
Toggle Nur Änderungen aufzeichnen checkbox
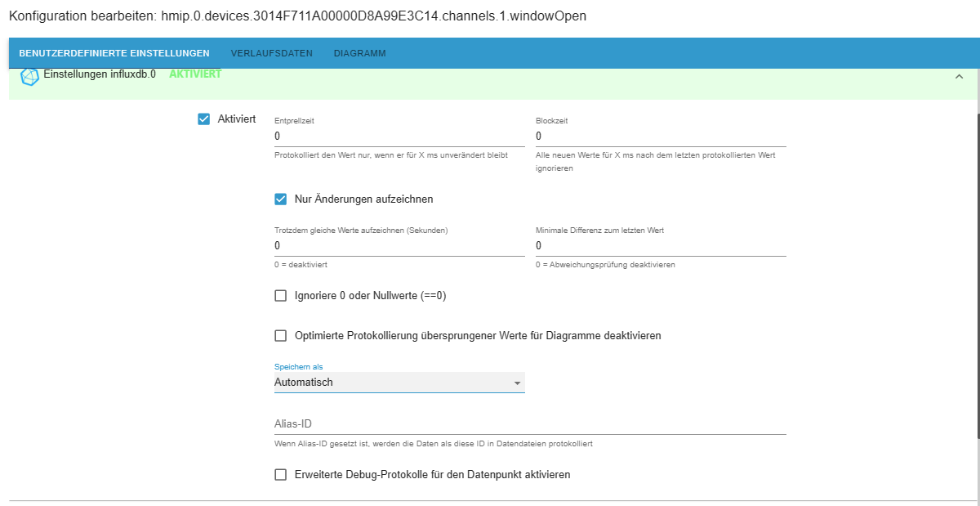pos(281,199)
